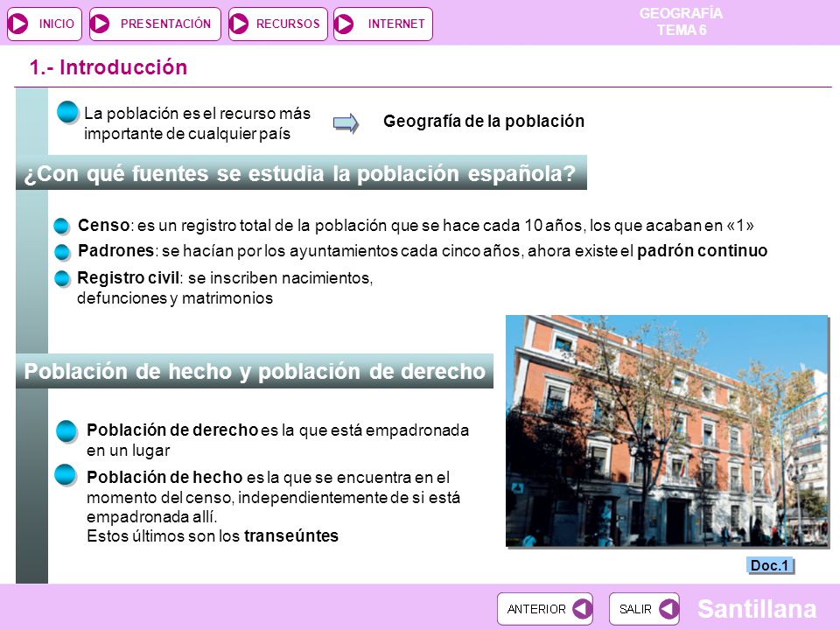
Task: Click the right arrow before Geografía de la población
Action: click(346, 123)
